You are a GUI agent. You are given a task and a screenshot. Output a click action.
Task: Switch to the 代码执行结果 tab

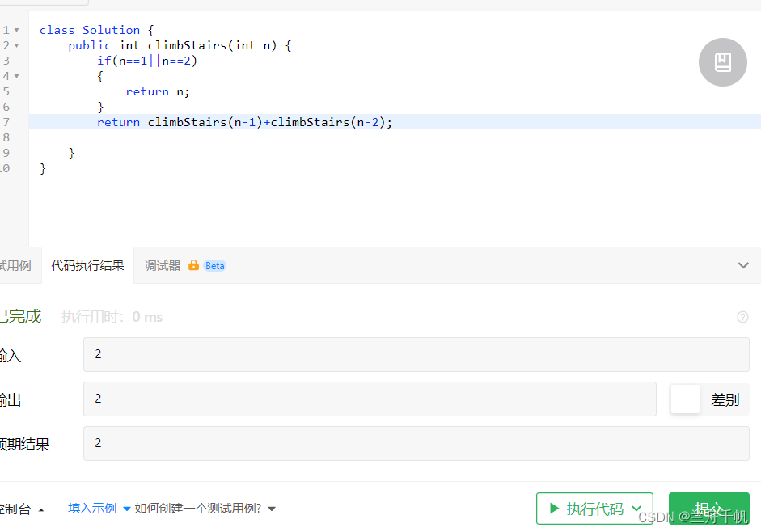(x=87, y=265)
